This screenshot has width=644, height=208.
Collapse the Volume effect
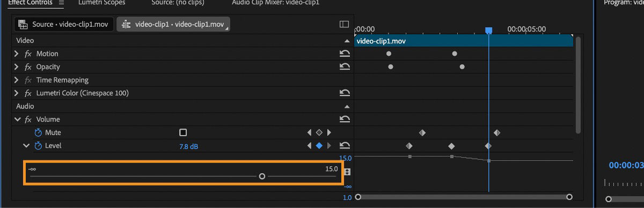click(17, 120)
